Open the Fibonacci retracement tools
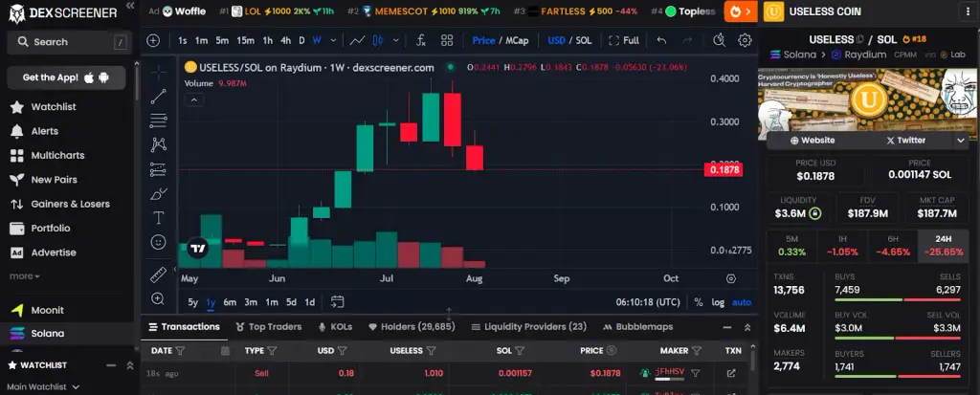Screen dimensions: 980x395 159,121
